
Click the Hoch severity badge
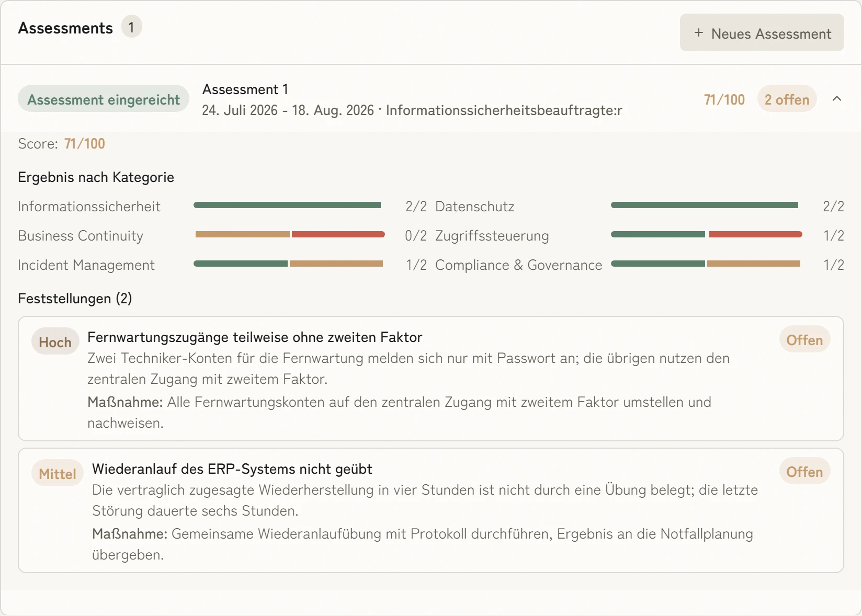pos(55,341)
